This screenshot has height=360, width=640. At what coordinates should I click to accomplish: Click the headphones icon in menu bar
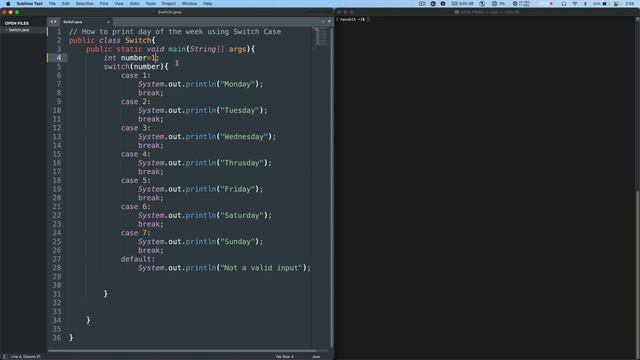pyautogui.click(x=564, y=4)
